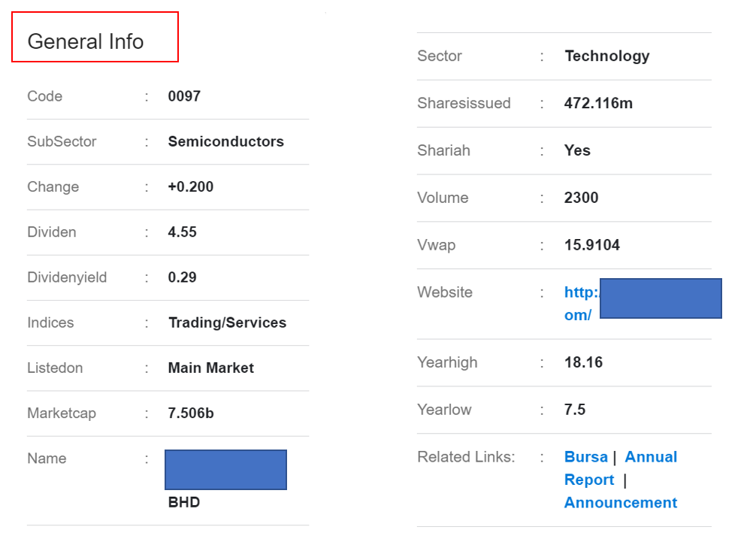Select the Vwap value 15.9104
Viewport: 756px width, 551px height.
coord(591,245)
